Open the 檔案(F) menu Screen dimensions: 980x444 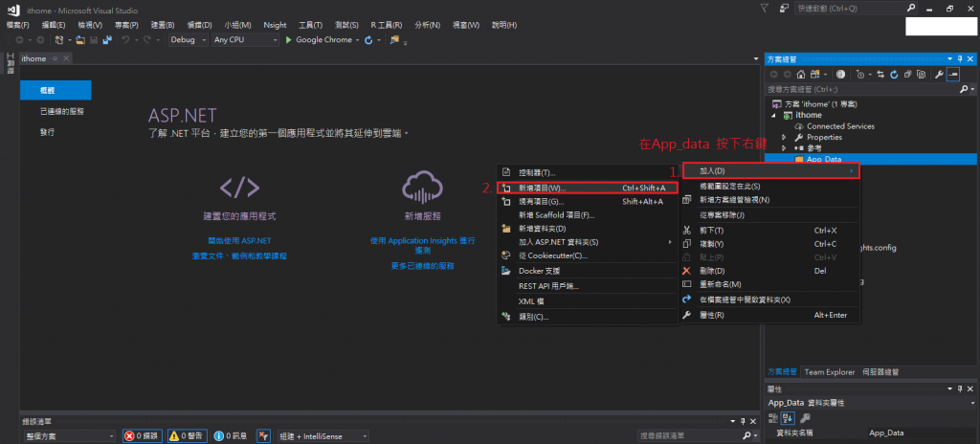point(17,25)
